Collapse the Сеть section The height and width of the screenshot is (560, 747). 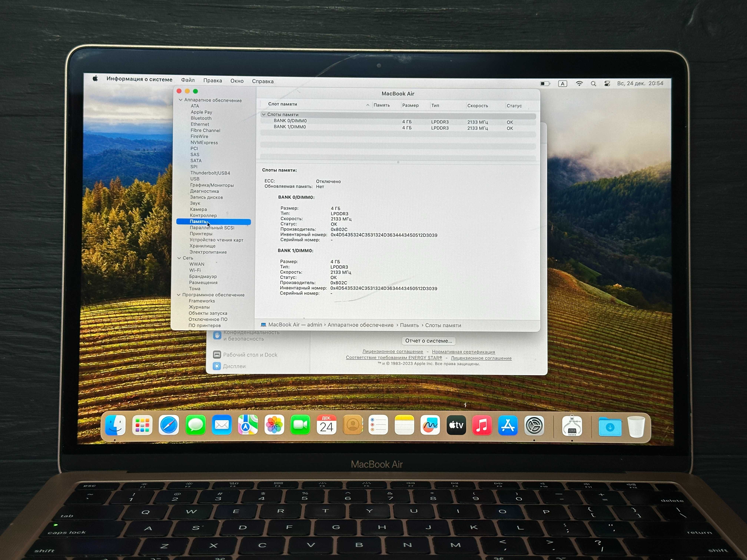pos(179,258)
